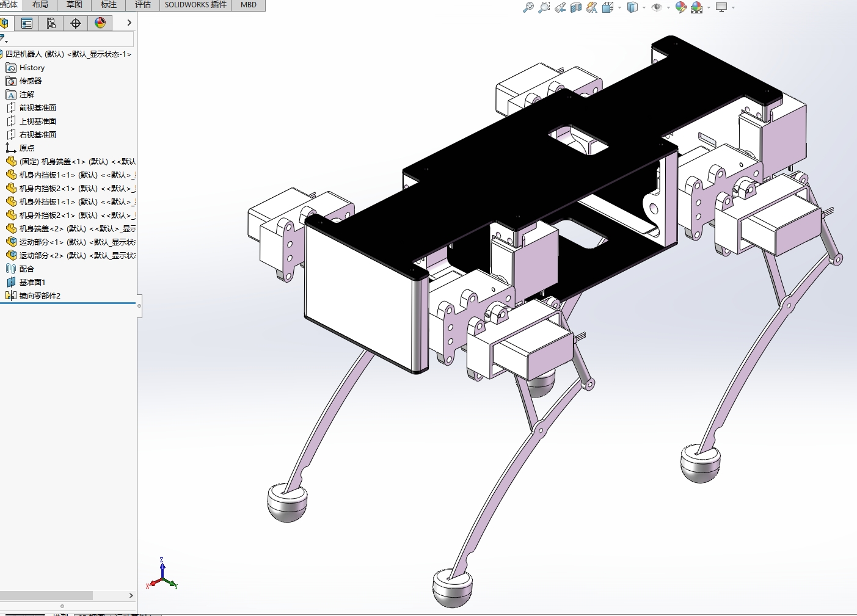Select the History folder in the tree

tap(32, 68)
